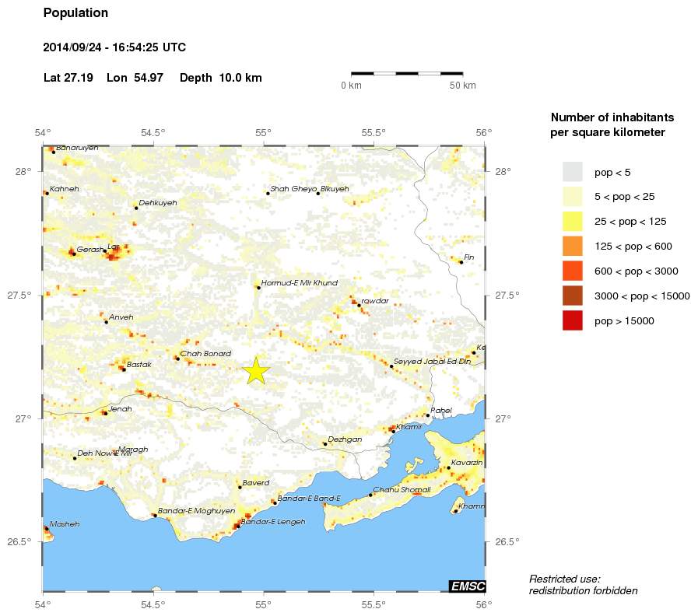Viewport: 698px width, 616px height.
Task: Click the 'Chah Bonard' map label
Action: (205, 353)
